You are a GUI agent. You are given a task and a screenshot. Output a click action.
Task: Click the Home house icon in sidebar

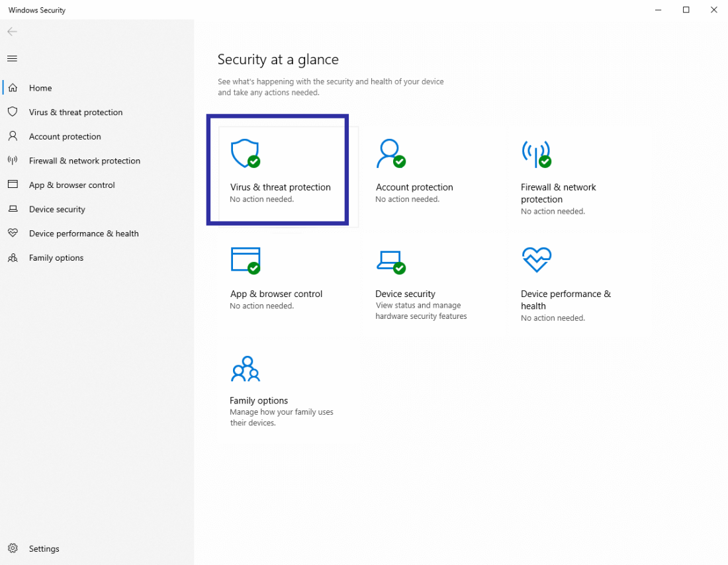pos(13,88)
